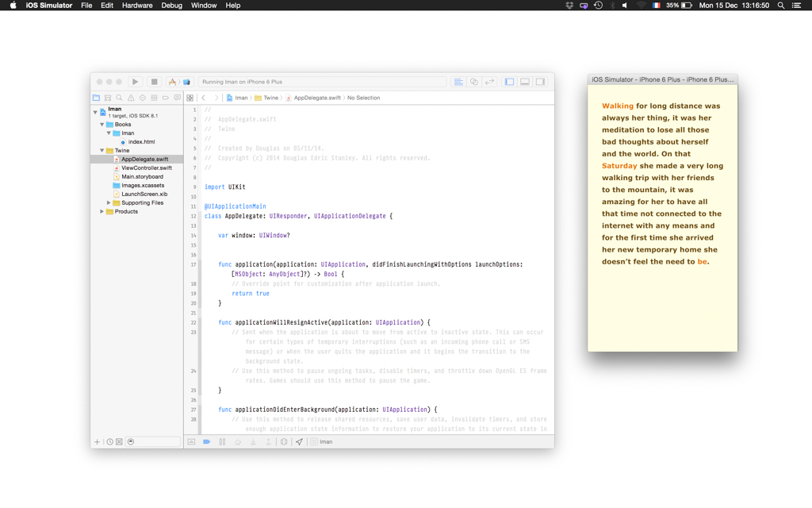812x508 pixels.
Task: Open the Issue navigator warning icon
Action: 131,98
